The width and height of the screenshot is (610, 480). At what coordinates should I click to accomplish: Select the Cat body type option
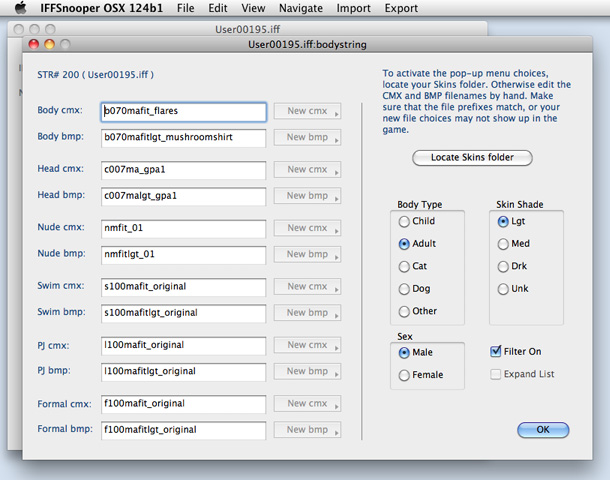click(404, 266)
